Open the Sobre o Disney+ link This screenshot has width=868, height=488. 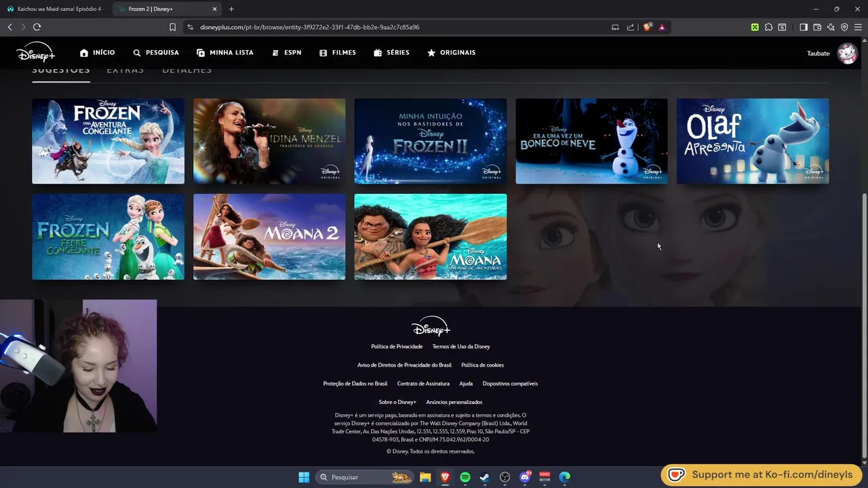click(x=397, y=402)
